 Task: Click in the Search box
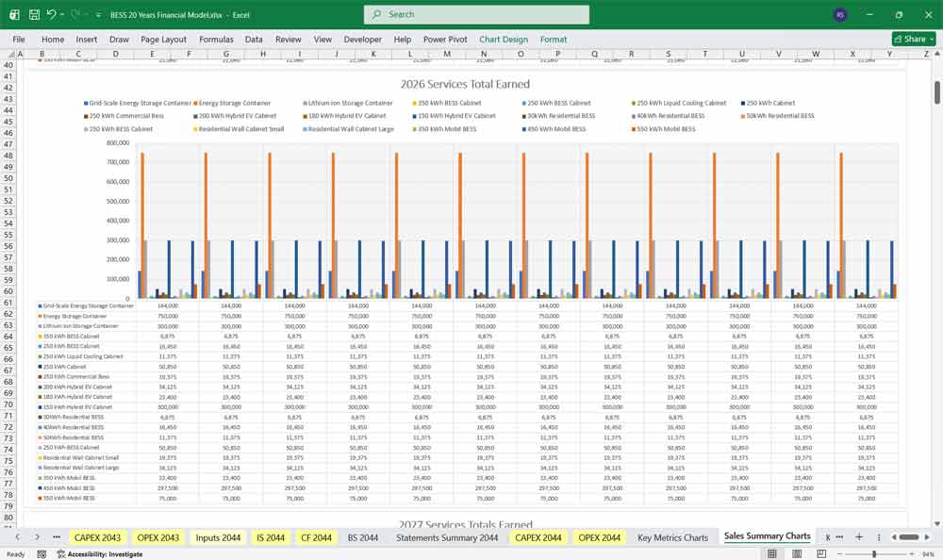(476, 15)
